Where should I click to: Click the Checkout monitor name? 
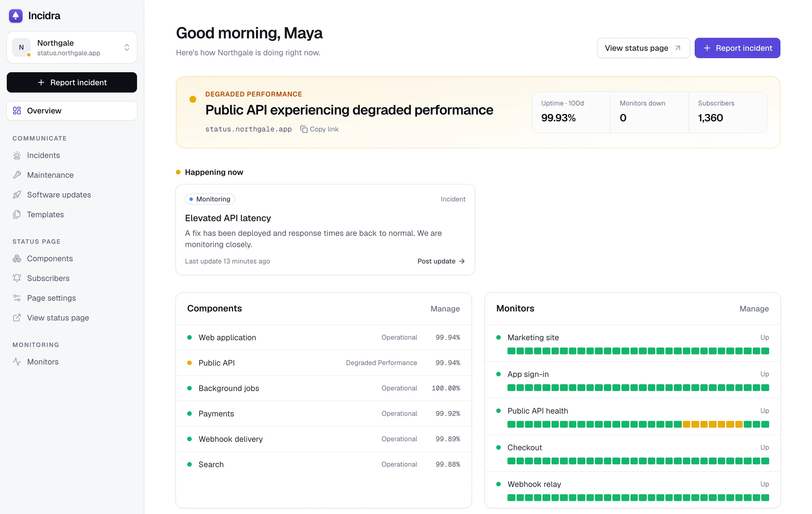pos(525,447)
